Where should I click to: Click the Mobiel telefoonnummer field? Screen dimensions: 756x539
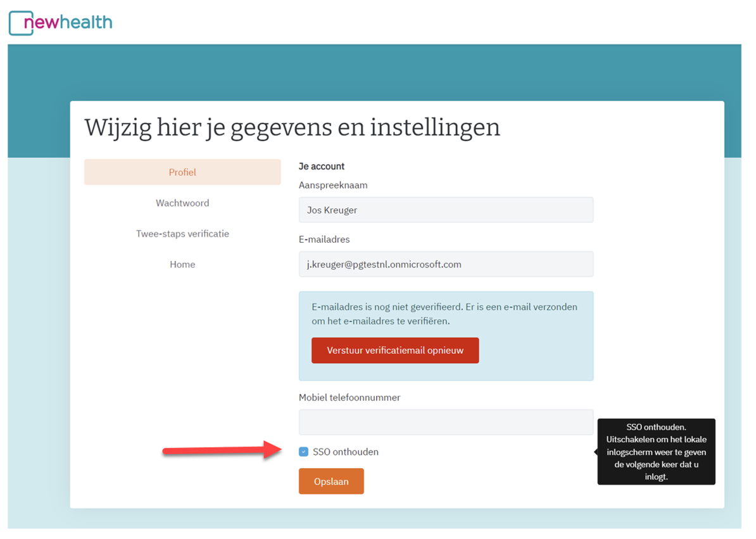(446, 422)
